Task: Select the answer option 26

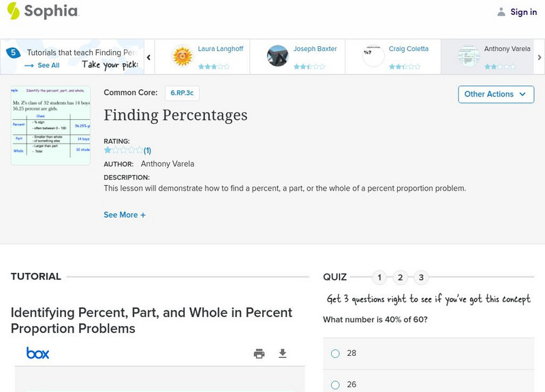Action: pos(335,385)
